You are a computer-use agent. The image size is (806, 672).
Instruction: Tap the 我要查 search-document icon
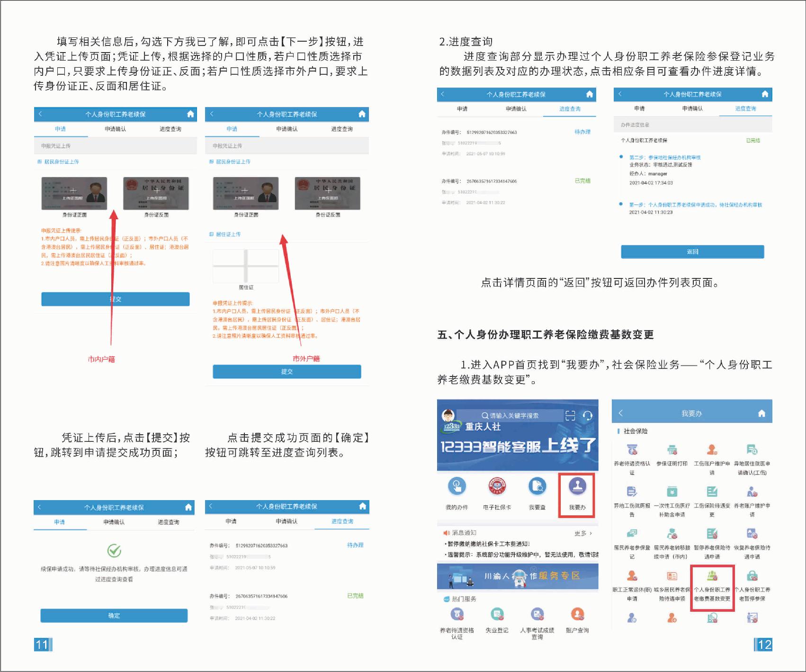[x=537, y=486]
